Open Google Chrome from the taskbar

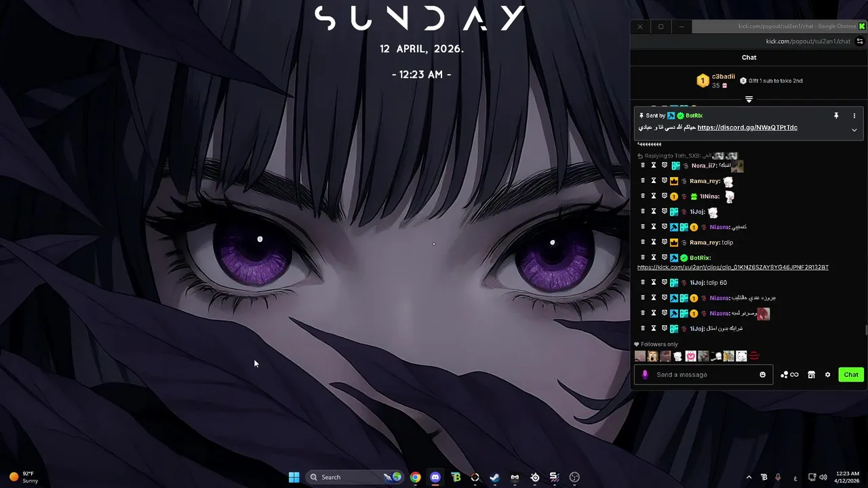click(x=415, y=477)
